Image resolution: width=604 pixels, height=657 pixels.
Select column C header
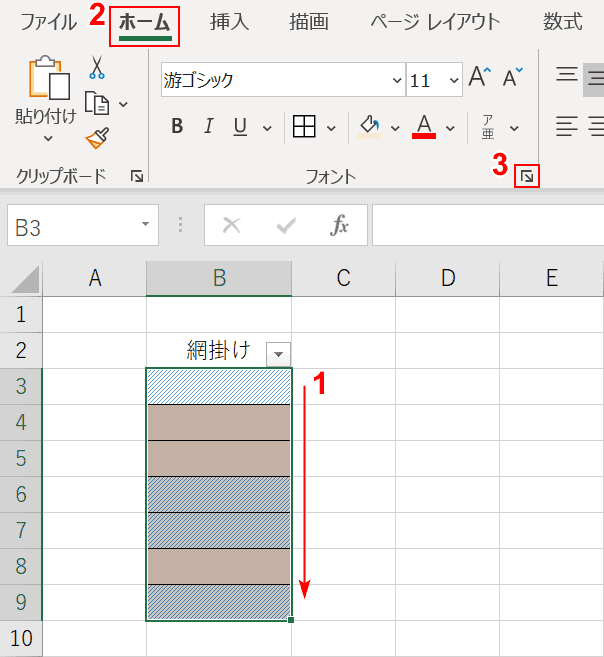tap(343, 278)
